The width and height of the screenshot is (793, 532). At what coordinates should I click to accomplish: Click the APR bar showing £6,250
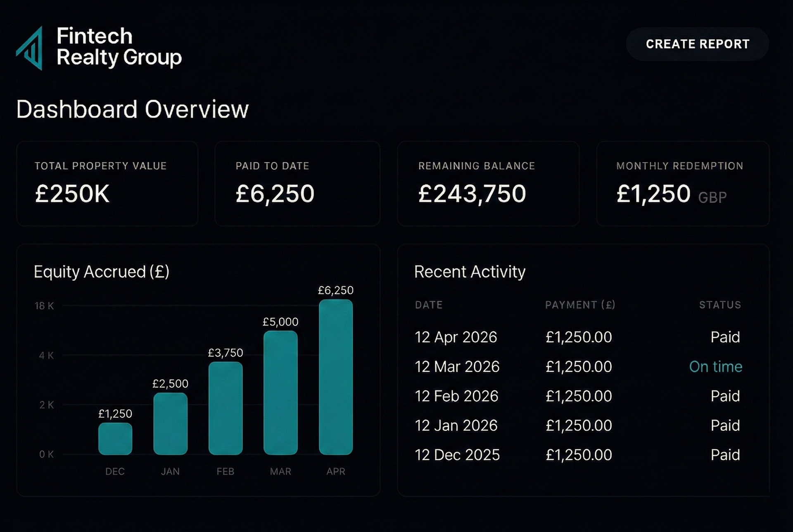coord(336,377)
